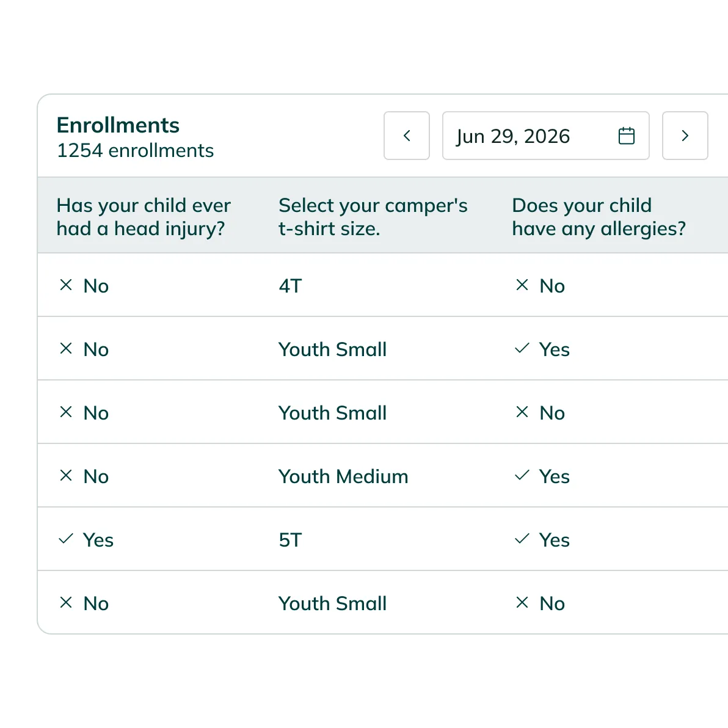Screen dimensions: 728x728
Task: Click Yes allergies value in second row
Action: tap(554, 349)
